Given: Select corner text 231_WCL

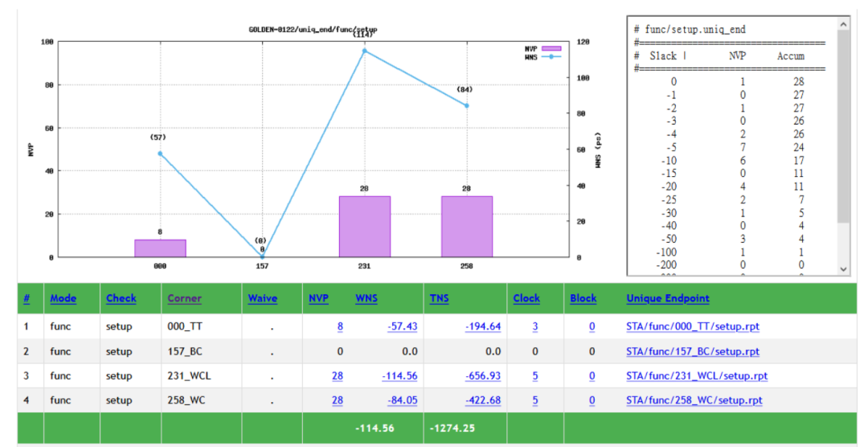Looking at the screenshot, I should click(x=190, y=376).
